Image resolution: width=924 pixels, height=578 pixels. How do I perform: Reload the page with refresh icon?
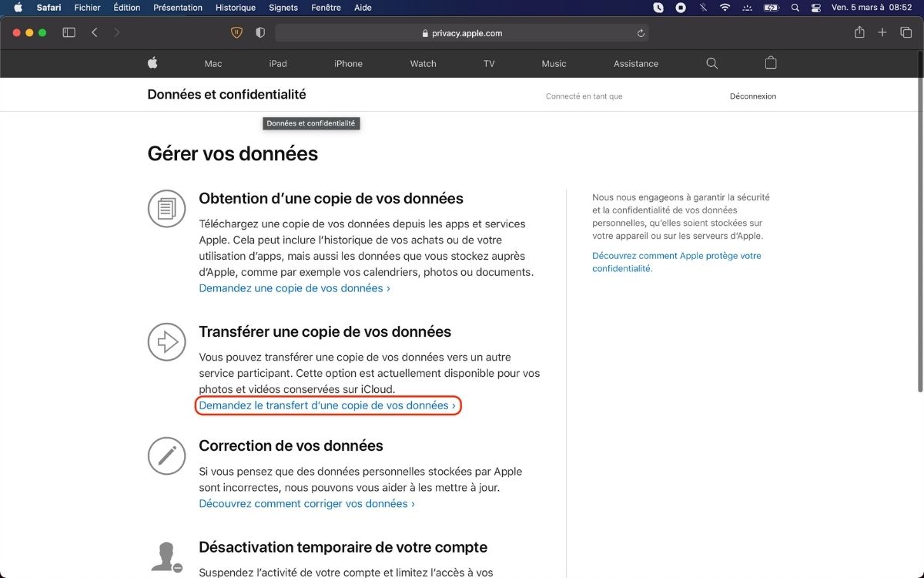641,33
